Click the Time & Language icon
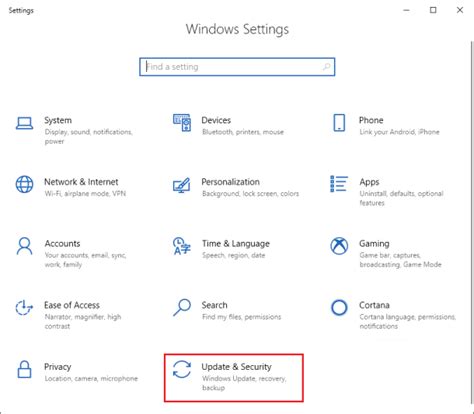Viewport: 474px width, 414px height. (182, 246)
